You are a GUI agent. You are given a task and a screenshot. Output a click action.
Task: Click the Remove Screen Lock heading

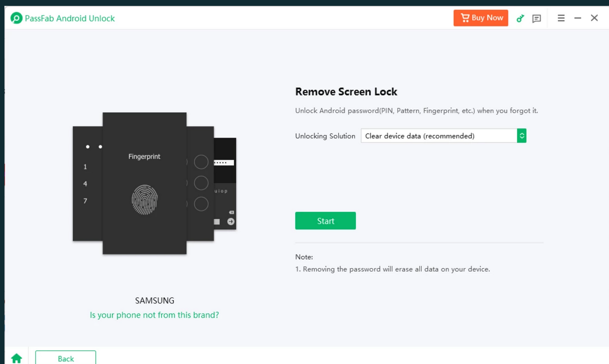[346, 92]
